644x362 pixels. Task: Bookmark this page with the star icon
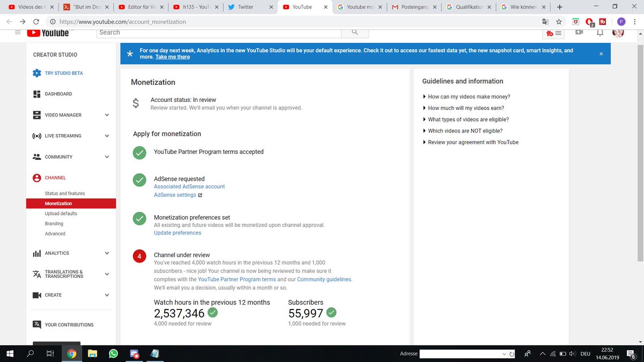pyautogui.click(x=559, y=22)
